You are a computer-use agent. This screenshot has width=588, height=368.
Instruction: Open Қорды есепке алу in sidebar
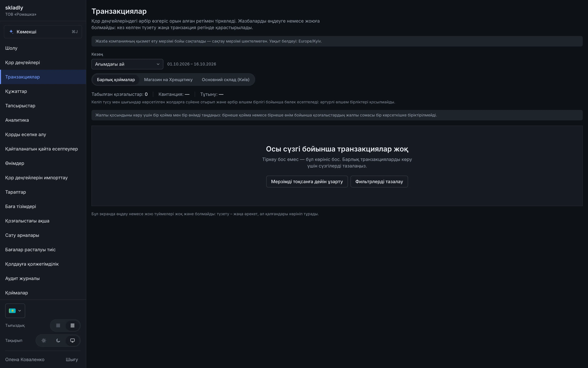click(x=43, y=134)
